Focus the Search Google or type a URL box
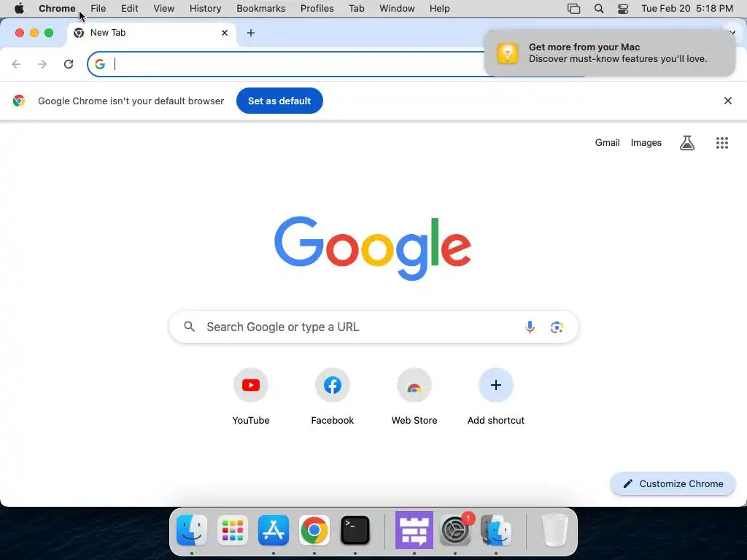The image size is (747, 560). (373, 327)
